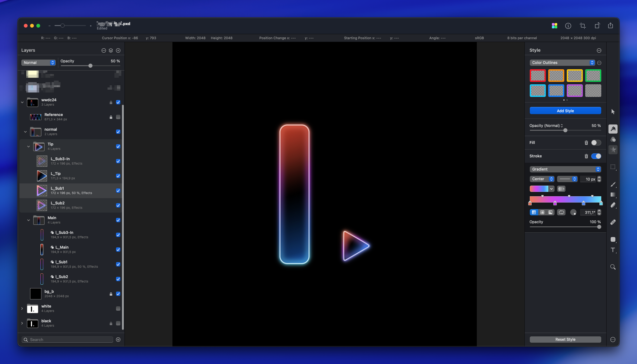Select the Paint brush tool

[613, 184]
